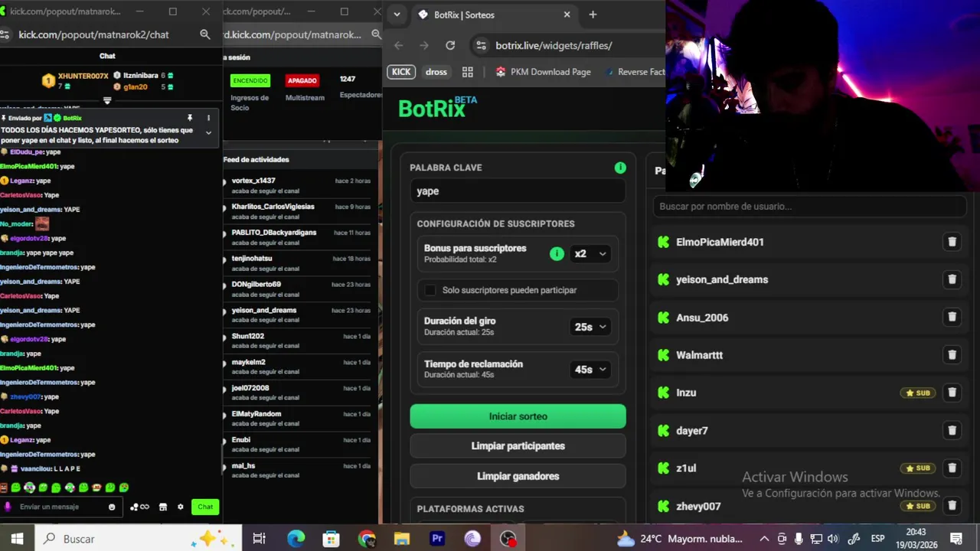Delete participant Ansu_2006 via trash icon

pyautogui.click(x=952, y=317)
